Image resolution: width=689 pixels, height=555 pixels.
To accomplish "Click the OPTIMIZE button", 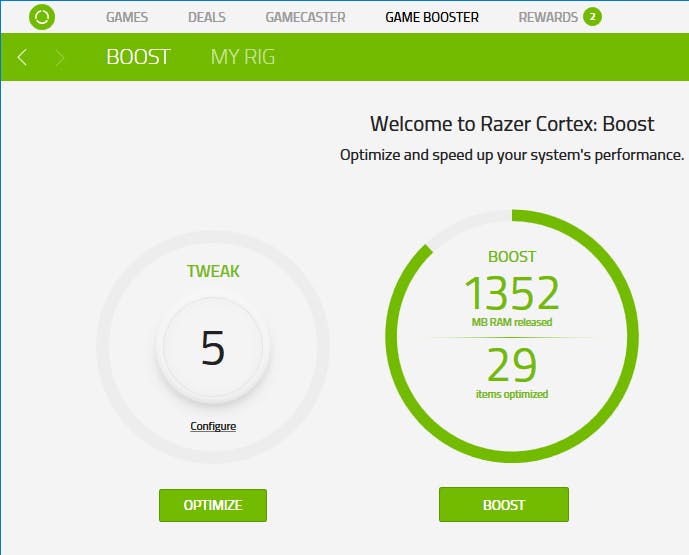I will (213, 505).
